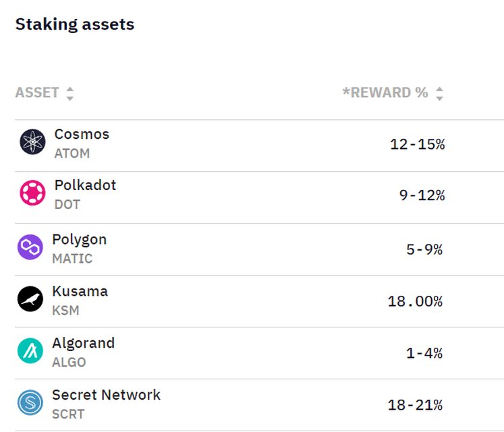The width and height of the screenshot is (504, 432).
Task: Sort by asset using arrow icon
Action: click(69, 94)
